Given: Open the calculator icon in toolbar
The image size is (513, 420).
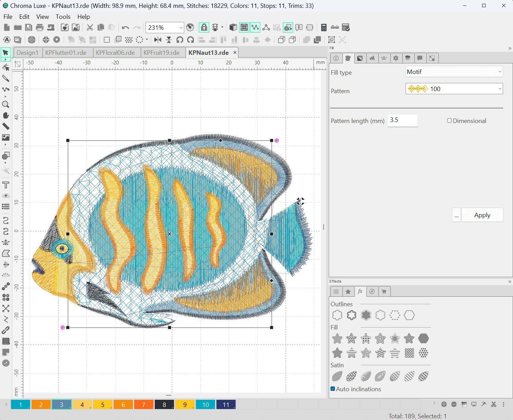Looking at the screenshot, I should tap(324, 27).
